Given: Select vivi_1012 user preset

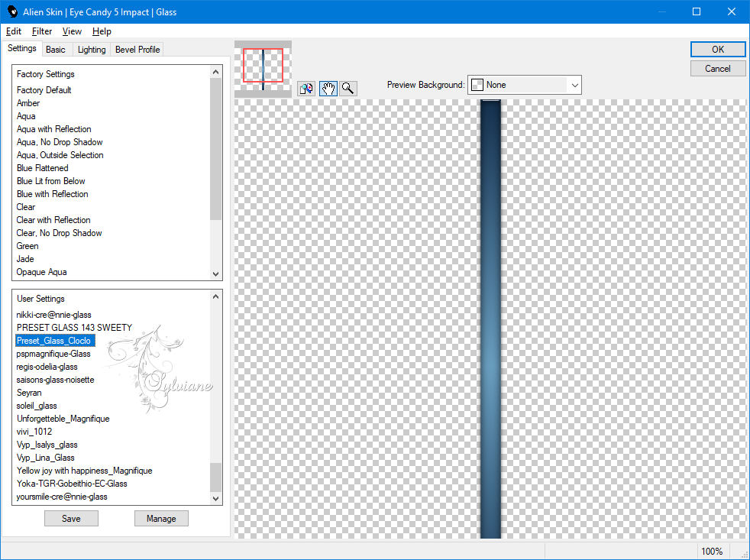Looking at the screenshot, I should 34,431.
